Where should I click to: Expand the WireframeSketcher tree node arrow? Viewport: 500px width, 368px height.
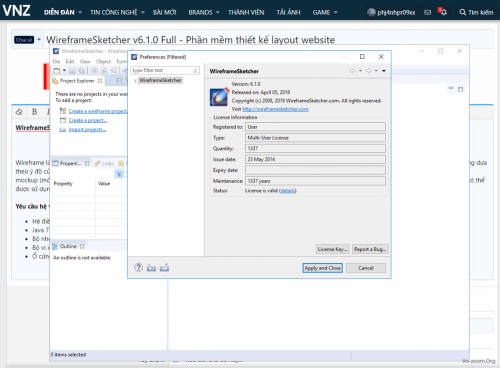135,80
